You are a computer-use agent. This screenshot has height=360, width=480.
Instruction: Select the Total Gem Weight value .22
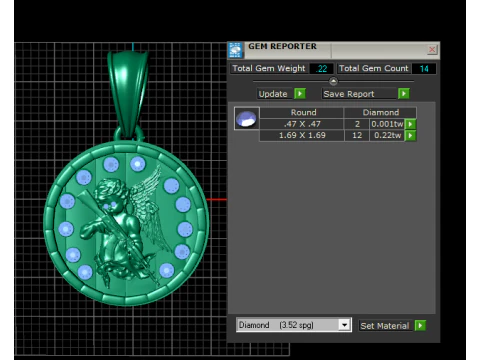[x=321, y=69]
